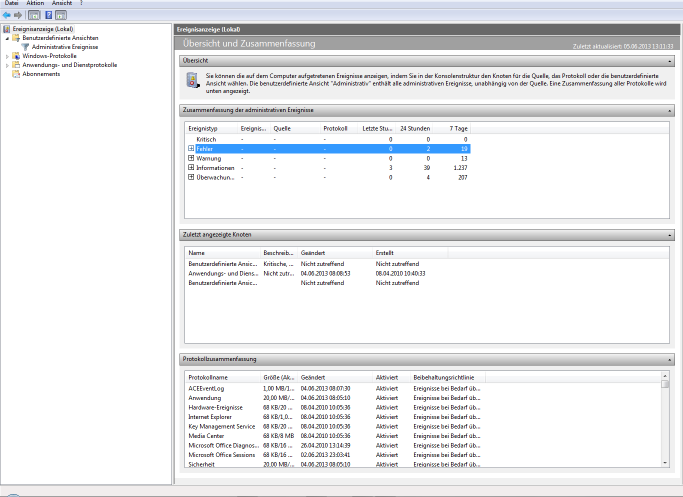Expand the Überwachun.. event type row
683x497 pixels.
click(x=191, y=177)
